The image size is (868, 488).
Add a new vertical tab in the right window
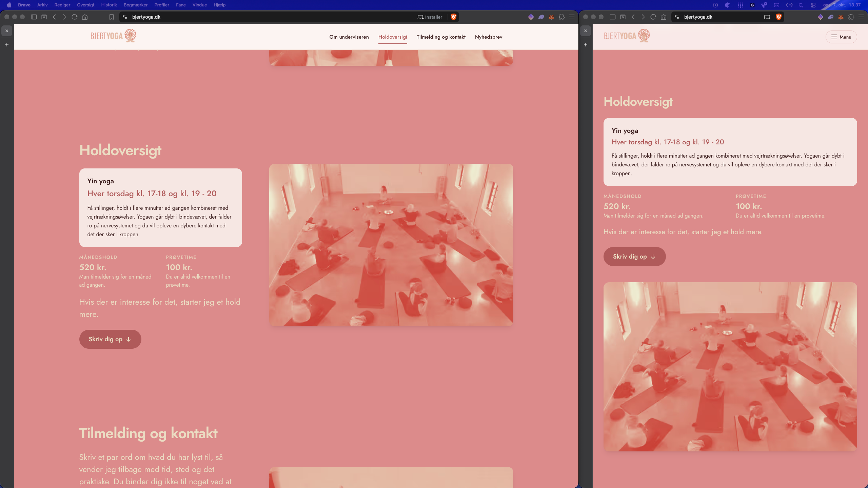pos(586,45)
